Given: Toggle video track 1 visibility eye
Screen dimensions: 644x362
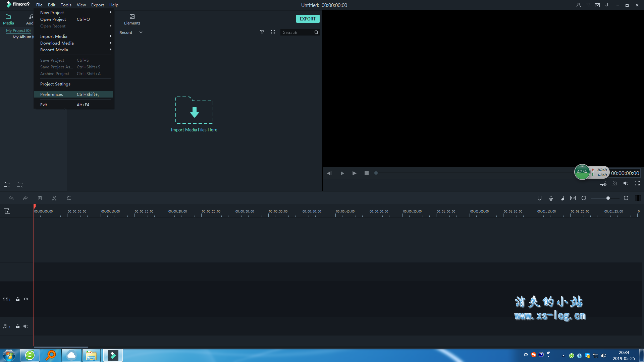Looking at the screenshot, I should coord(26,299).
